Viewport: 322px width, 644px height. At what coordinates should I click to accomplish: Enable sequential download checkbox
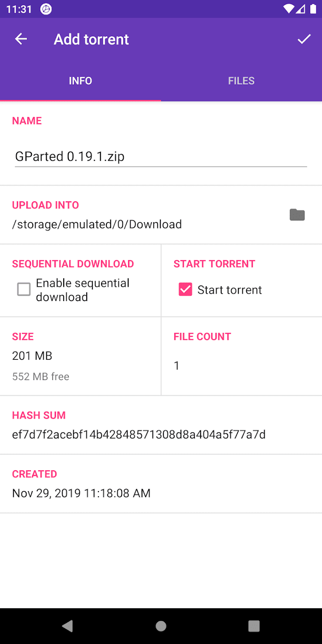(x=24, y=289)
